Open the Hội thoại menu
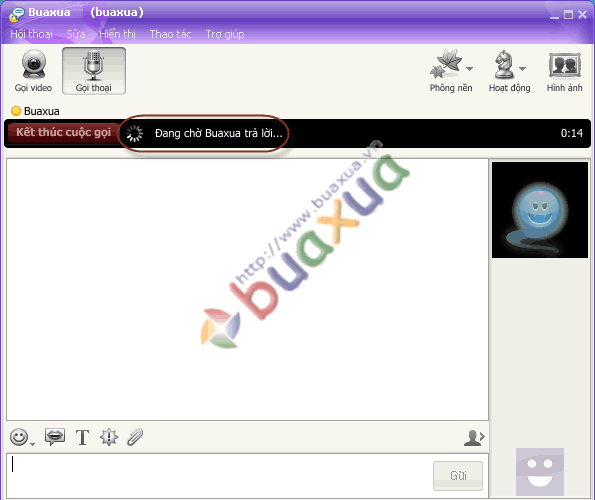This screenshot has height=500, width=595. pyautogui.click(x=31, y=34)
